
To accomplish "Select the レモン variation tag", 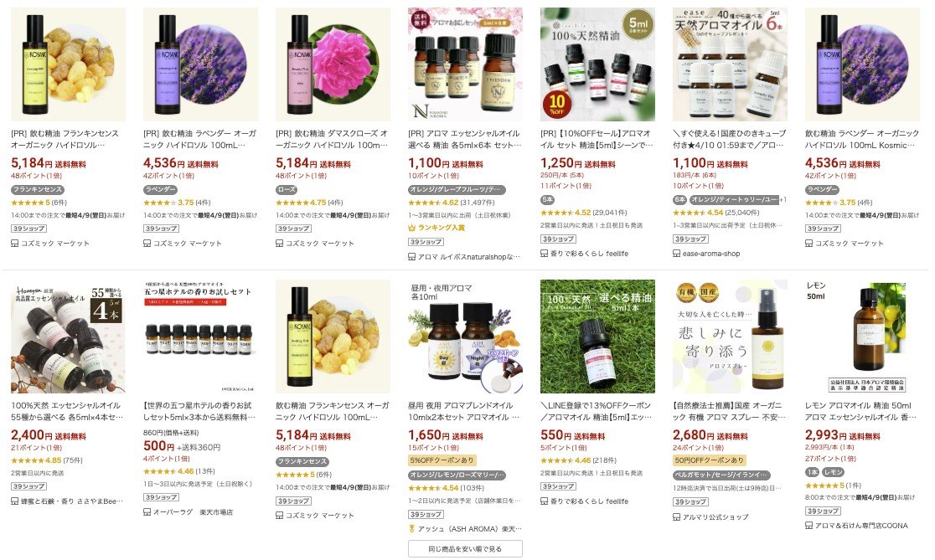I will [833, 472].
